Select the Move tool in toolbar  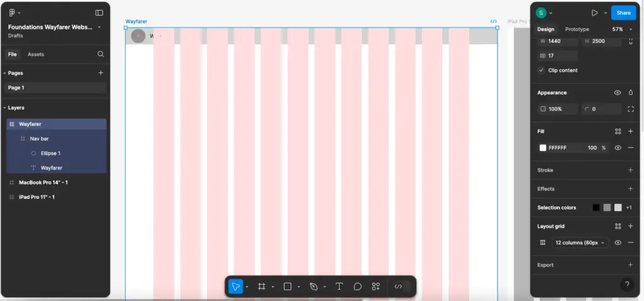click(235, 287)
